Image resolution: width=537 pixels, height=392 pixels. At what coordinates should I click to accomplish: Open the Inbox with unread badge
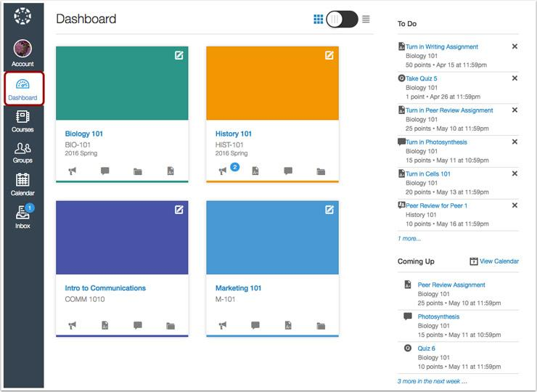pos(22,216)
